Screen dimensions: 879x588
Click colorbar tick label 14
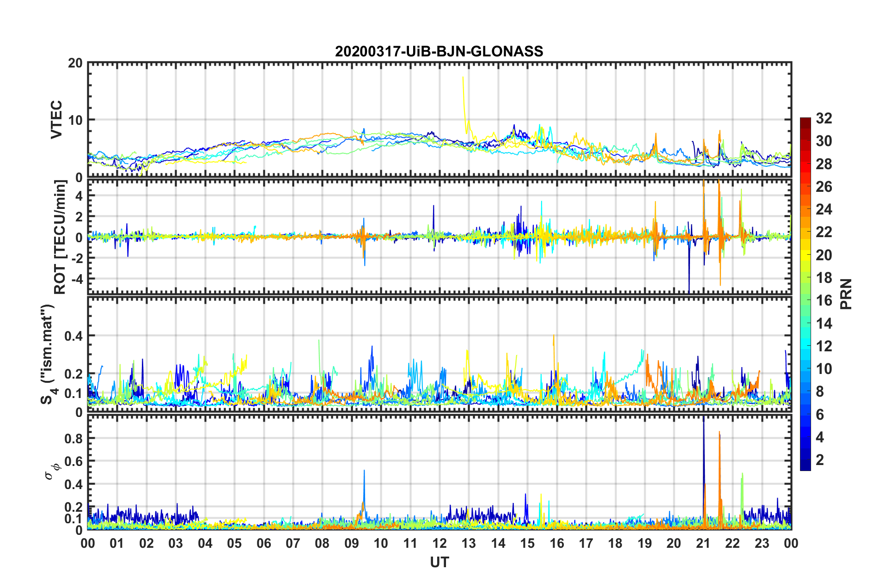[824, 324]
